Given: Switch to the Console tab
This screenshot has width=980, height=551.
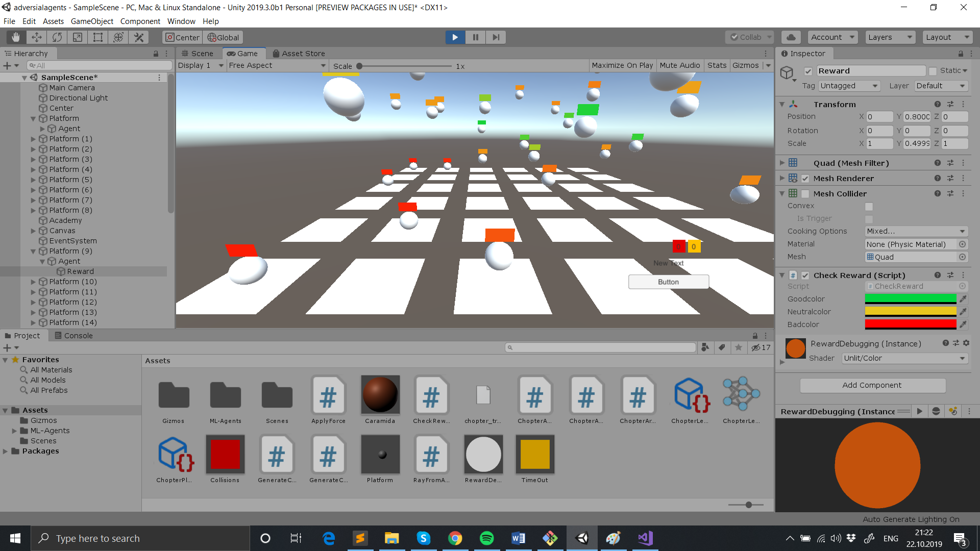Looking at the screenshot, I should point(73,335).
